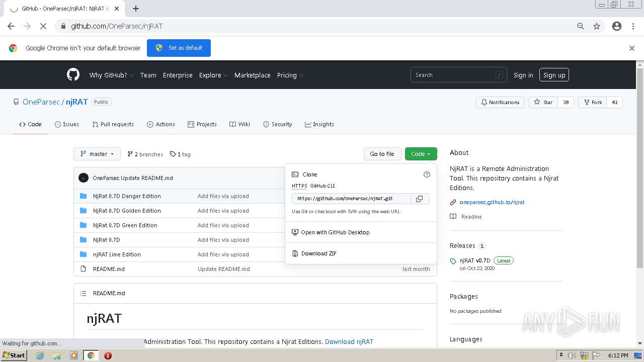Bookmark this page using the star icon
Viewport: 644px width, 362px height.
pyautogui.click(x=597, y=26)
